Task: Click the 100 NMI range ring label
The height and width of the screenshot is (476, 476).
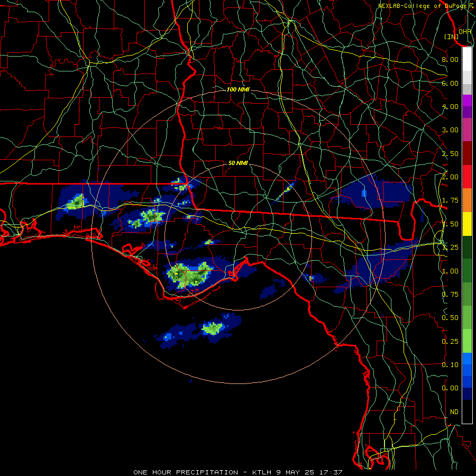Action: click(238, 89)
